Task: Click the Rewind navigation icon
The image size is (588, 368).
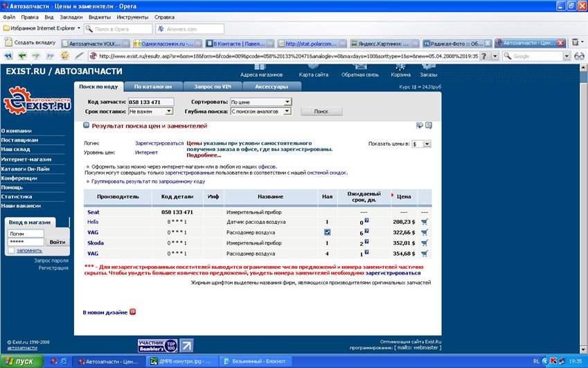Action: click(x=8, y=56)
